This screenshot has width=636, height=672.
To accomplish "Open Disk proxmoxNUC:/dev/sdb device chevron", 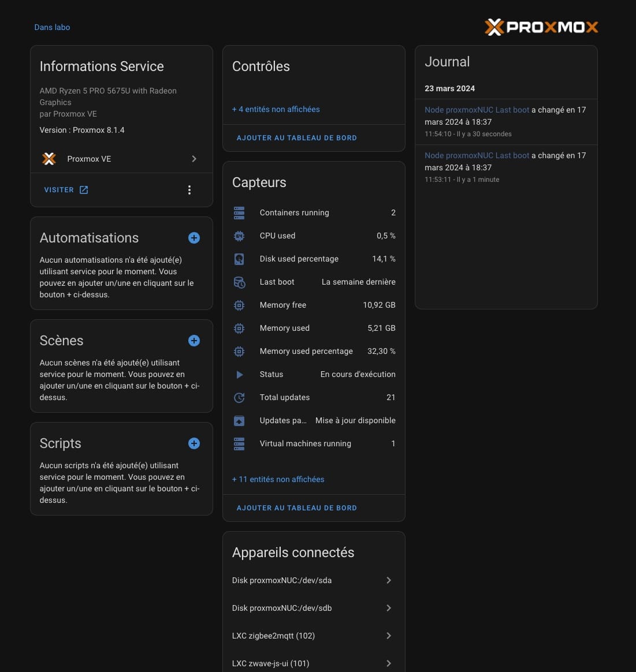I will click(x=389, y=608).
